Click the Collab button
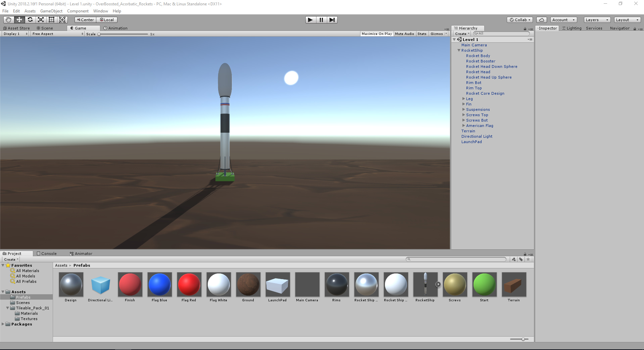This screenshot has height=350, width=644. pos(520,20)
